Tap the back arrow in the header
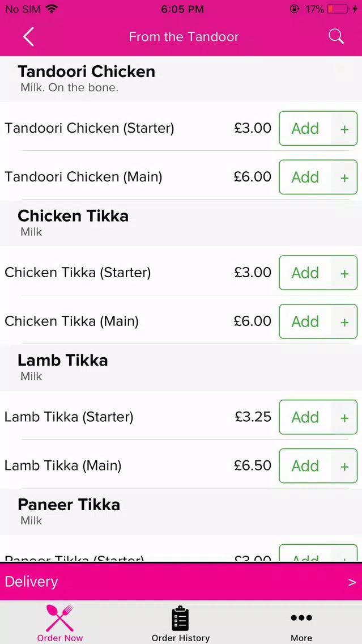The height and width of the screenshot is (644, 362). [28, 36]
